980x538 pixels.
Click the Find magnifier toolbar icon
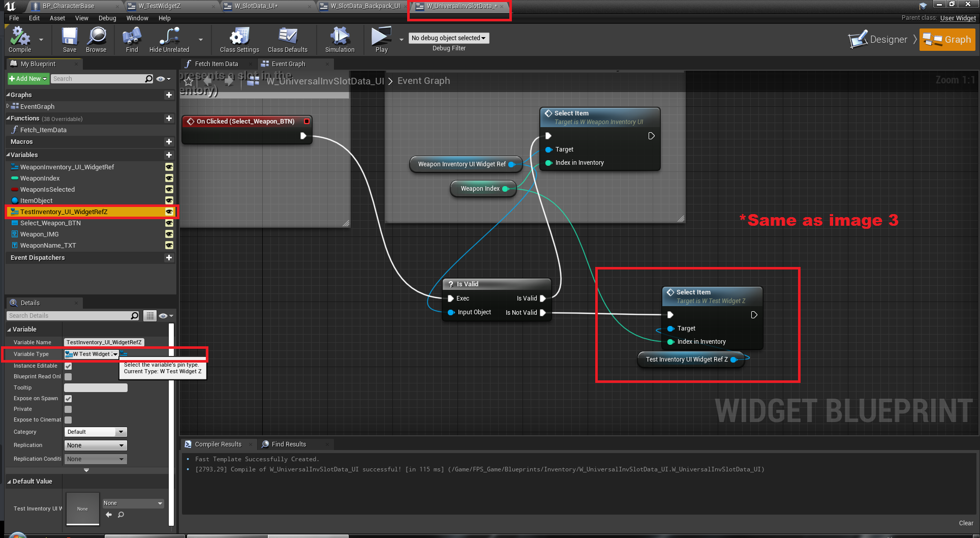[x=132, y=37]
